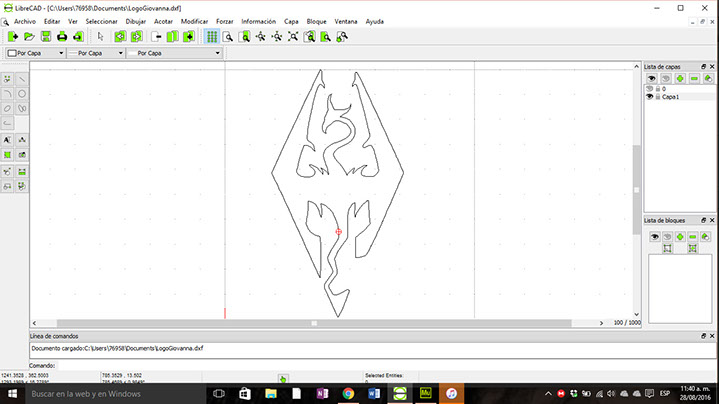This screenshot has width=719, height=404.
Task: Save the drawing with the floppy icon
Action: (46, 37)
